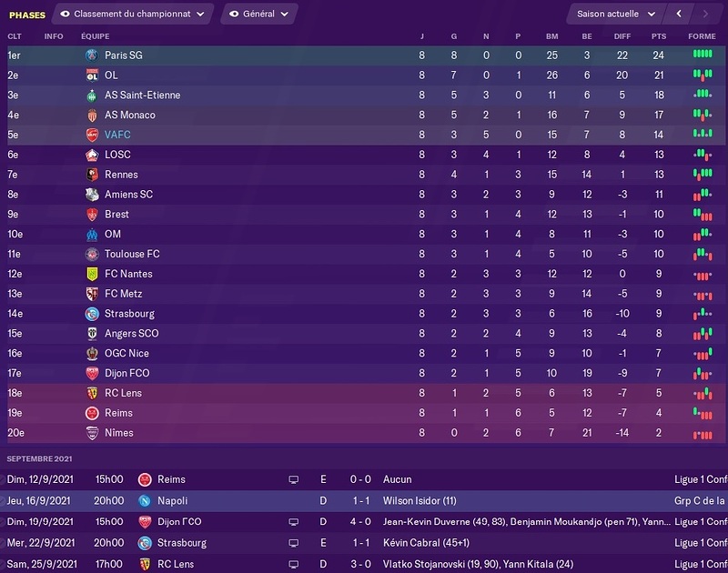This screenshot has width=728, height=573.
Task: Select AS Monaco's crest in the table
Action: (91, 113)
